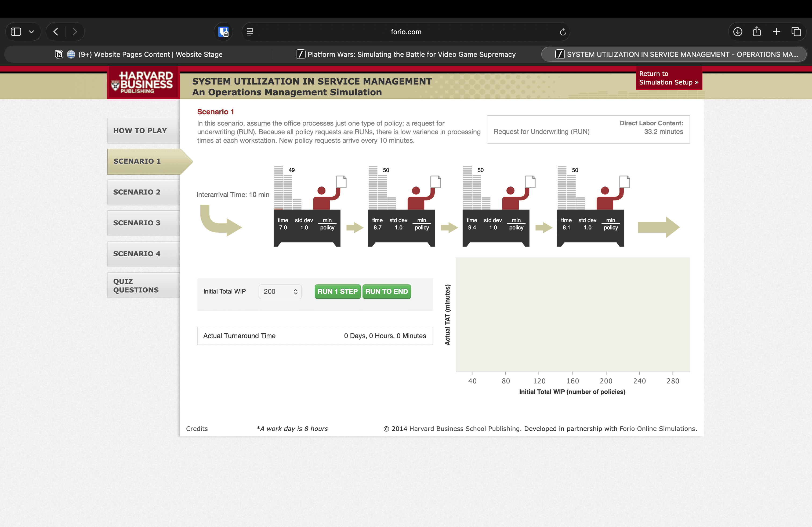Image resolution: width=812 pixels, height=527 pixels.
Task: Click the Safari sidebar toggle icon
Action: pos(16,32)
